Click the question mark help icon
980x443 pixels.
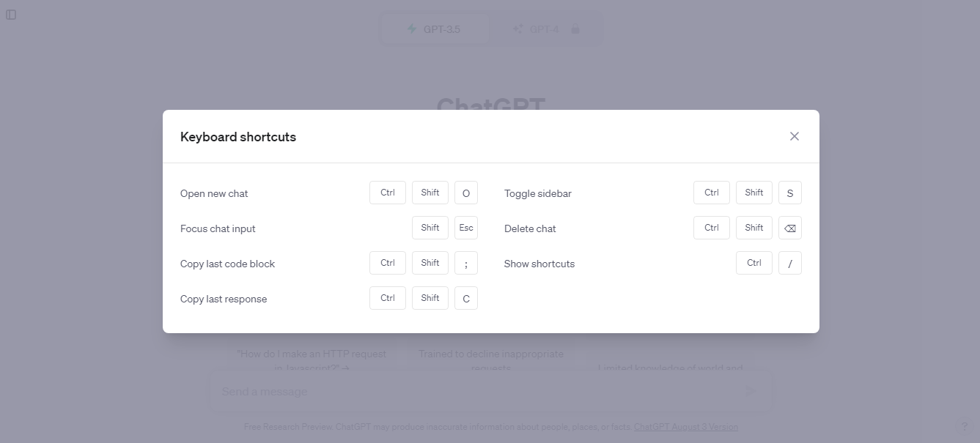pyautogui.click(x=964, y=427)
